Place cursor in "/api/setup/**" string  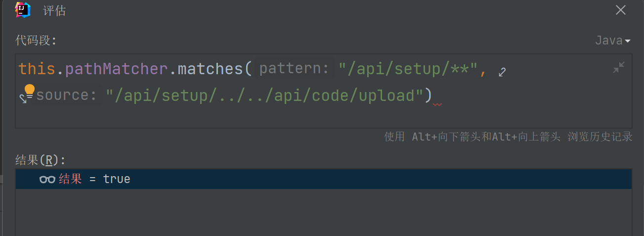point(408,69)
